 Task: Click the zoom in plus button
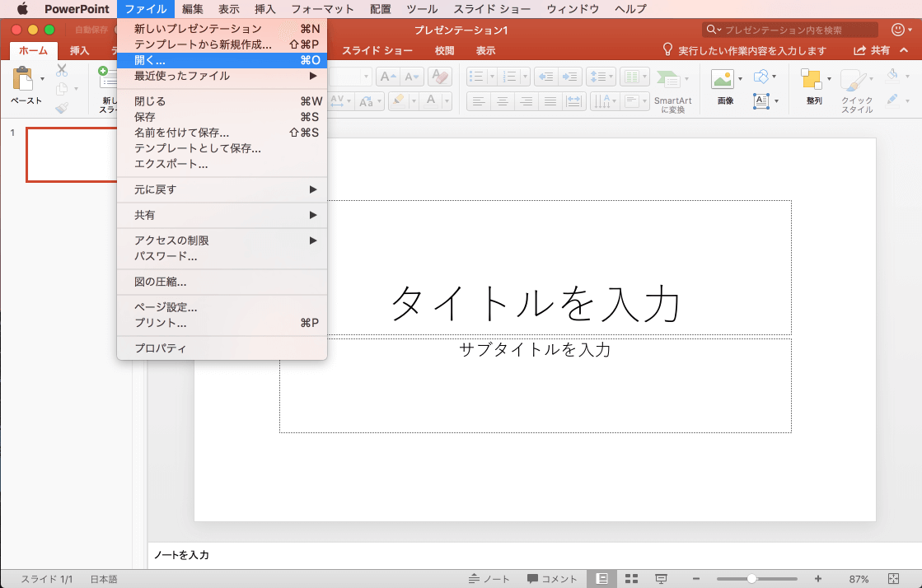point(818,579)
